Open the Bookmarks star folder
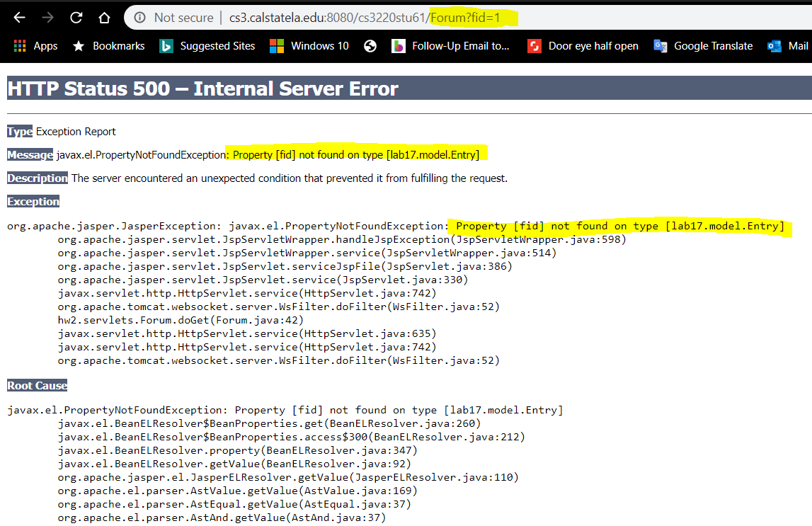The height and width of the screenshot is (526, 812). (x=109, y=46)
